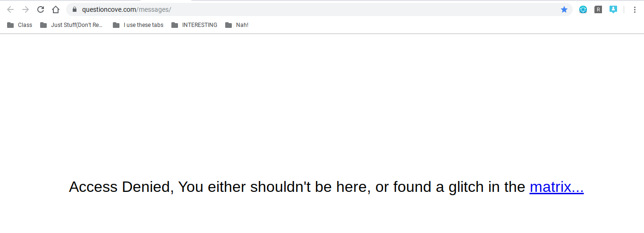View site info via the padlock icon

click(74, 9)
